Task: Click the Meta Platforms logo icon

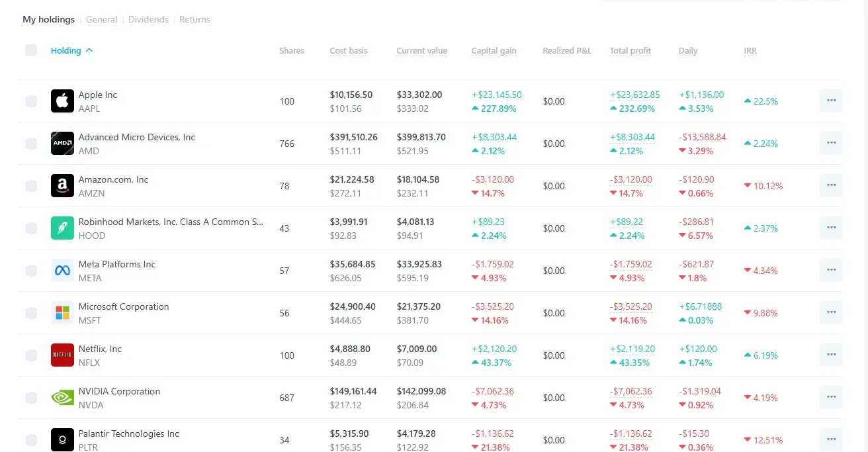Action: point(62,271)
